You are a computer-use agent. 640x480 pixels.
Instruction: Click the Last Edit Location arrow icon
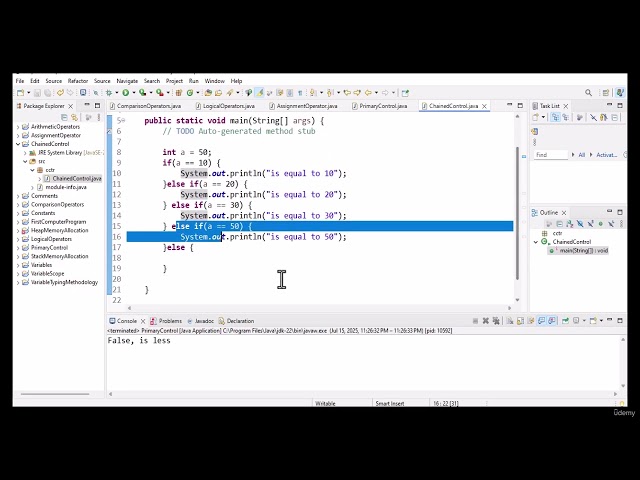pyautogui.click(x=347, y=93)
